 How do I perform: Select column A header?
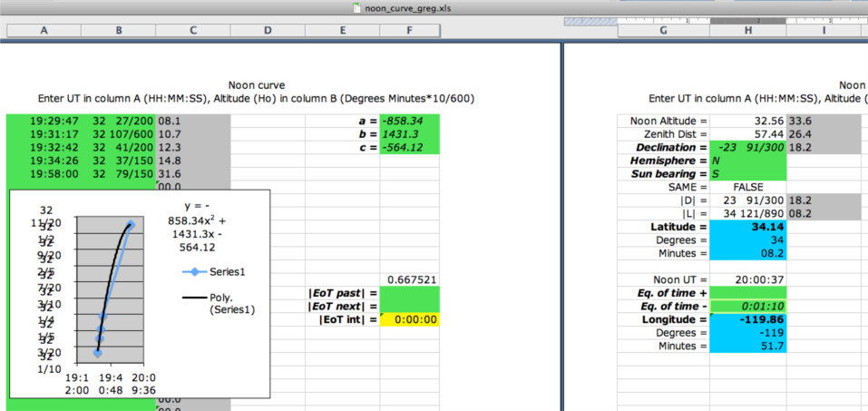click(44, 31)
